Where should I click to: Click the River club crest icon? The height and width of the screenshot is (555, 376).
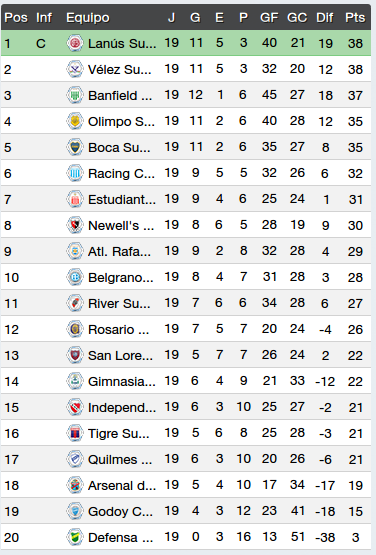click(x=75, y=303)
